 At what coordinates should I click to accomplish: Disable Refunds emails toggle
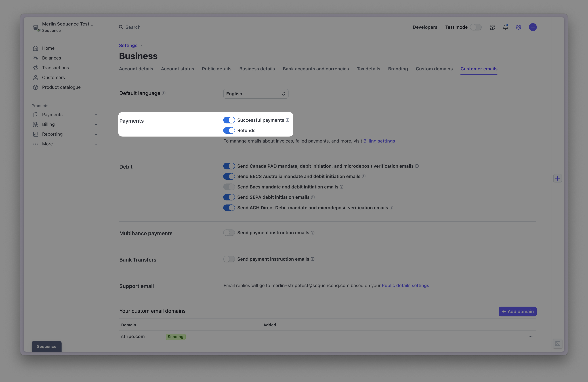pyautogui.click(x=229, y=131)
